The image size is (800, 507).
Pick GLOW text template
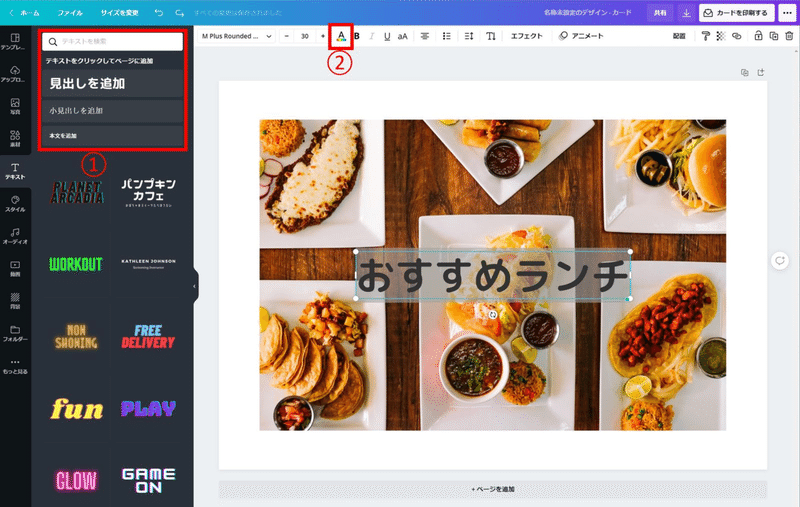(77, 480)
